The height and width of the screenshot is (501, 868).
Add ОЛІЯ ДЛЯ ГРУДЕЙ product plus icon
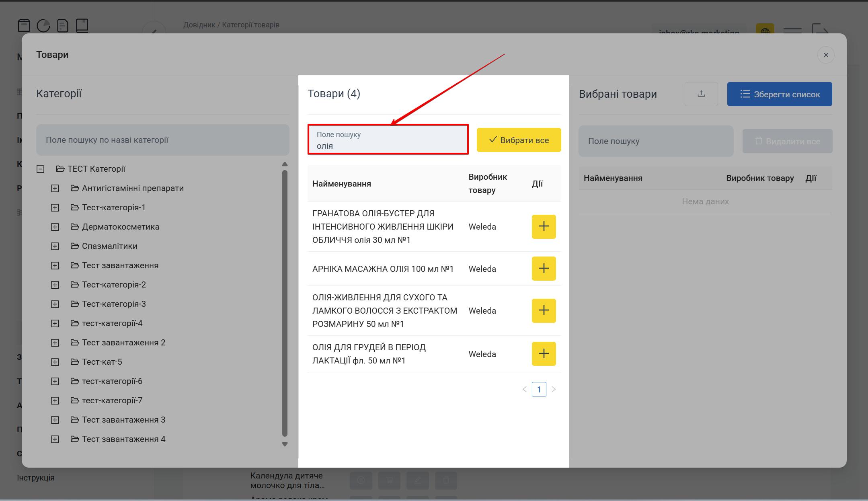click(x=544, y=354)
